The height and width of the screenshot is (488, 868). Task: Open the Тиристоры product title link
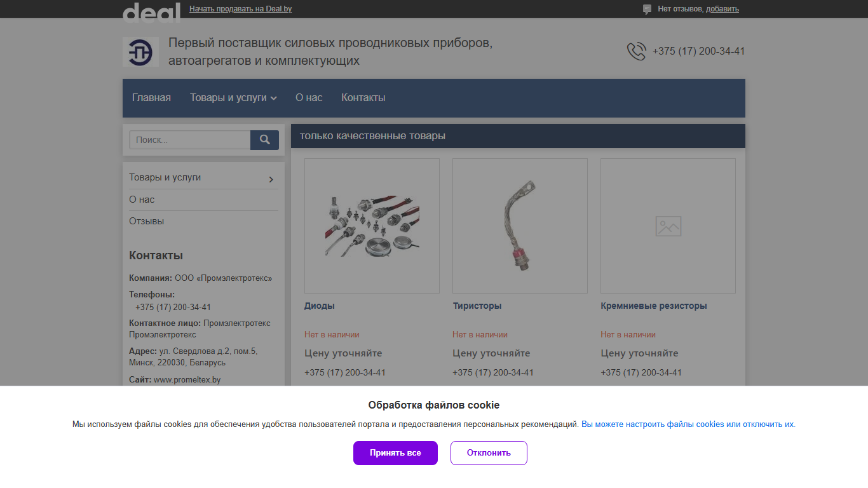tap(477, 306)
